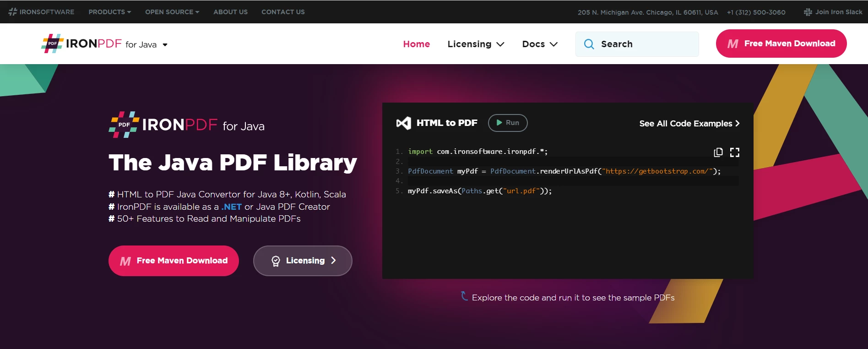Expand code to fullscreen with expand icon
Image resolution: width=868 pixels, height=349 pixels.
735,152
